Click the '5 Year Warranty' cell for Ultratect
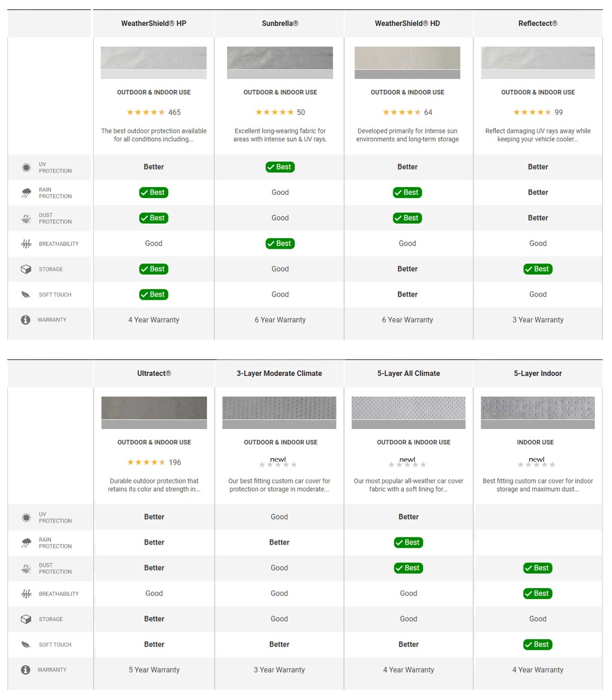612x700 pixels. coord(154,670)
